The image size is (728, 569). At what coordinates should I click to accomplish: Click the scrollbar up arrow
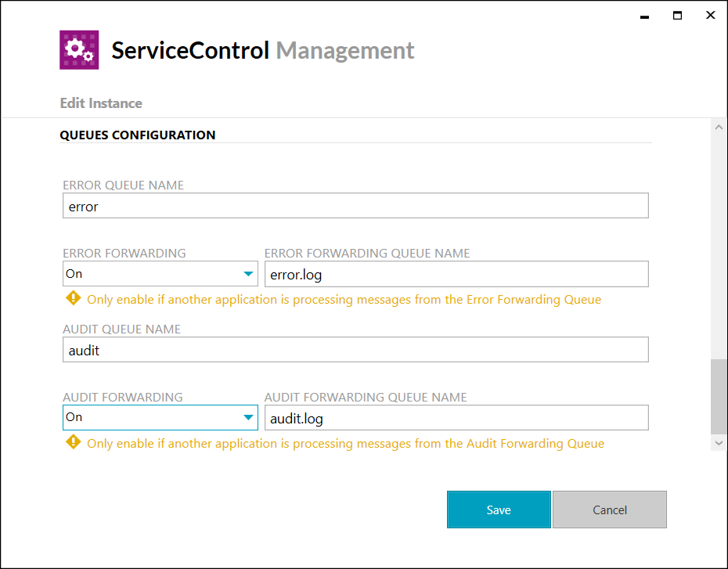pyautogui.click(x=719, y=127)
